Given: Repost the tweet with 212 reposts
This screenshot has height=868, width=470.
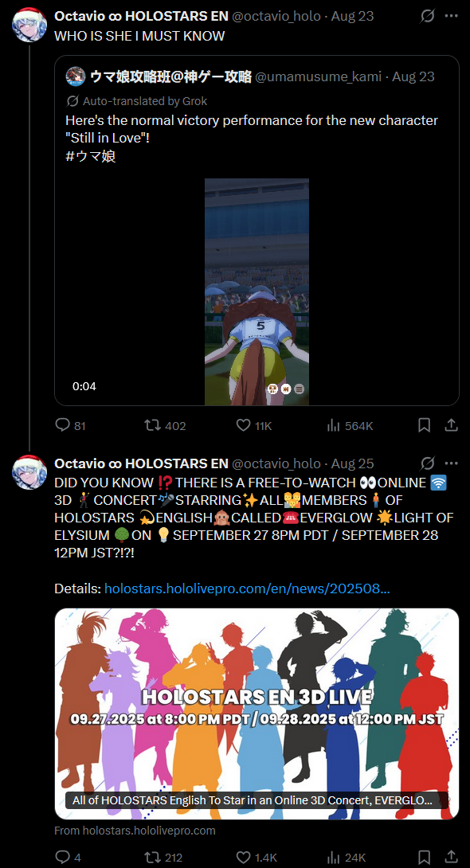Looking at the screenshot, I should (x=151, y=857).
